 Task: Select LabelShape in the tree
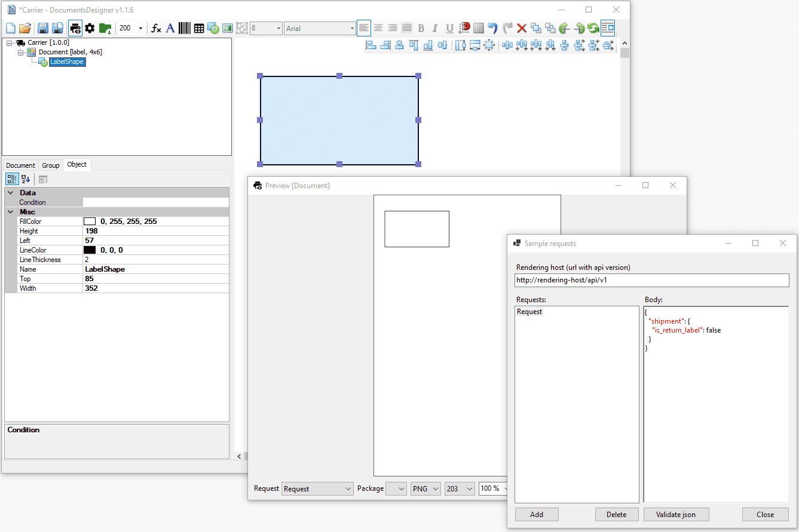point(67,61)
